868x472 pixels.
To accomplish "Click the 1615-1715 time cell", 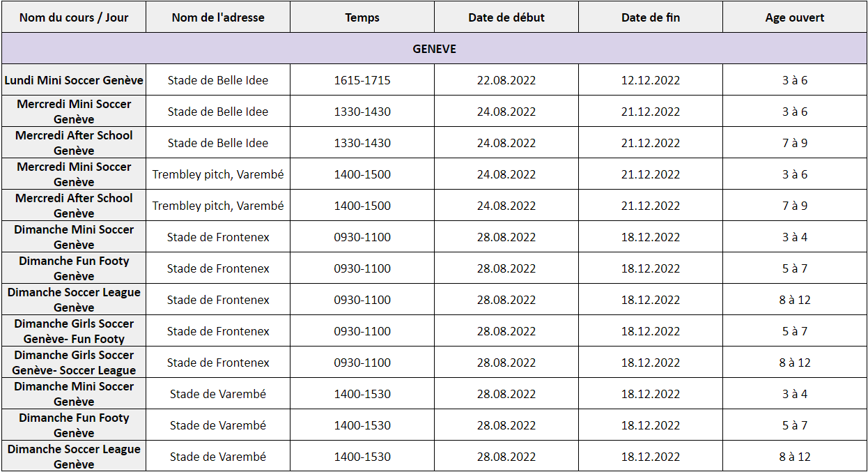I will click(362, 80).
